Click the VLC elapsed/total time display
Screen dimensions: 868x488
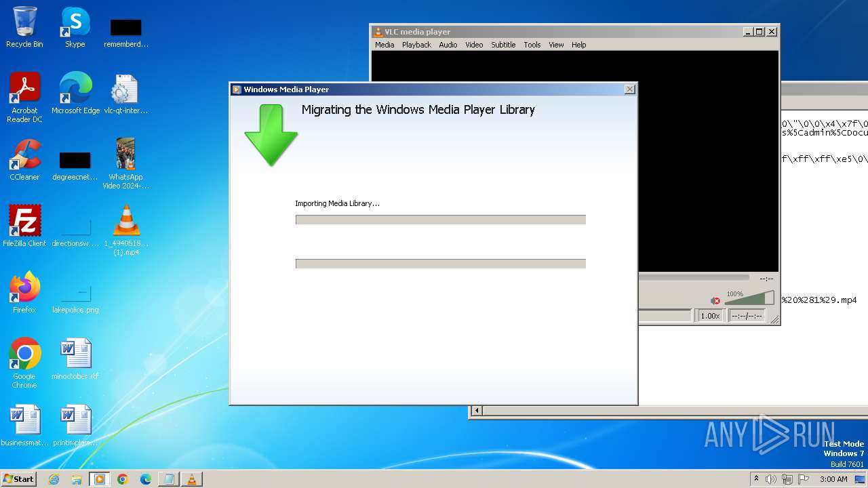pyautogui.click(x=747, y=316)
